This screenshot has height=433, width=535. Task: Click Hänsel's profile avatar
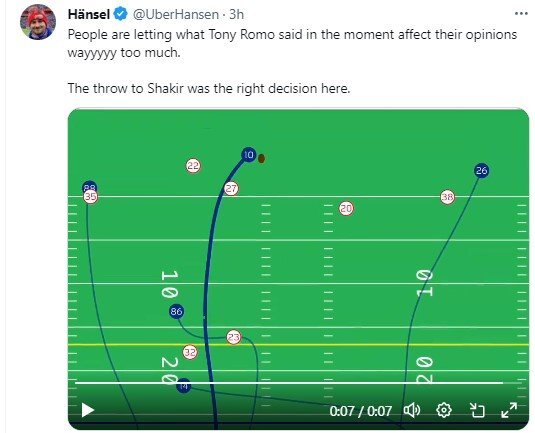[38, 23]
